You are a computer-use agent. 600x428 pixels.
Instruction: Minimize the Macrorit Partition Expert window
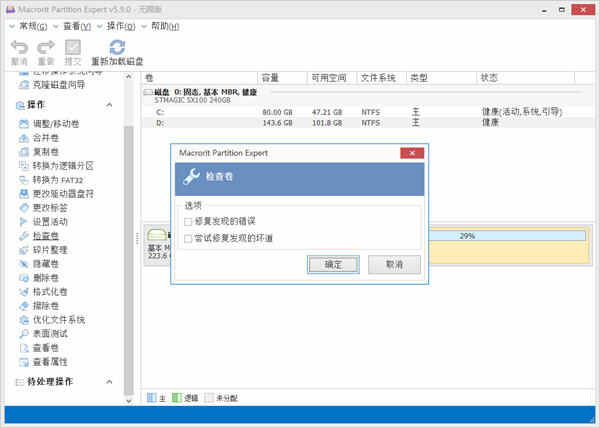[544, 10]
